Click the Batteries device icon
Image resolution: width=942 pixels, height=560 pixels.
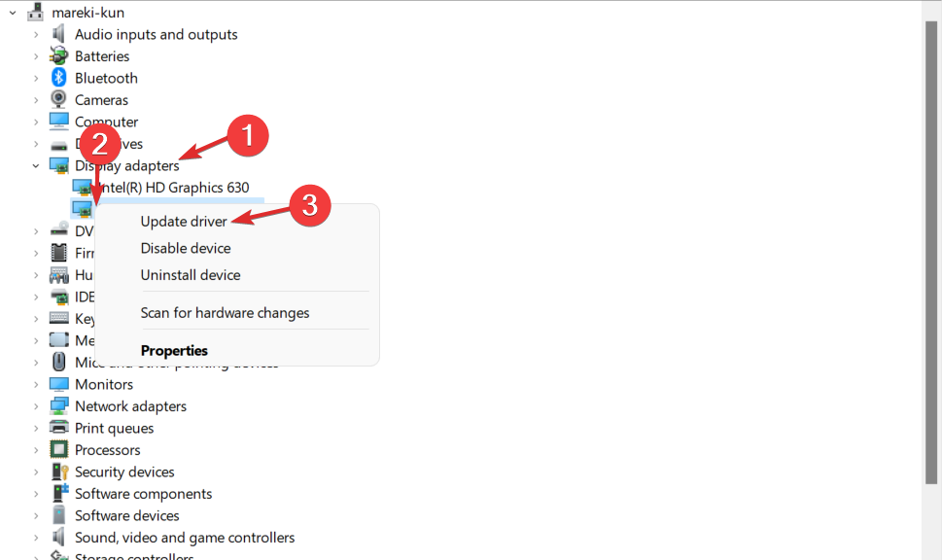click(59, 56)
